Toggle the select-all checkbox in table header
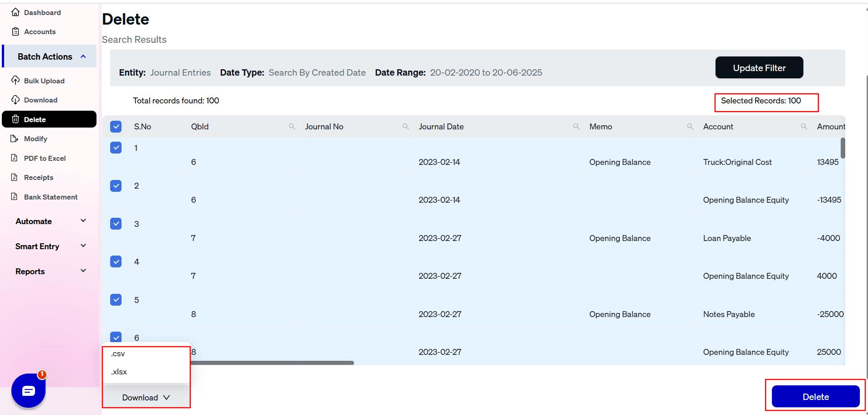The image size is (868, 415). click(116, 127)
